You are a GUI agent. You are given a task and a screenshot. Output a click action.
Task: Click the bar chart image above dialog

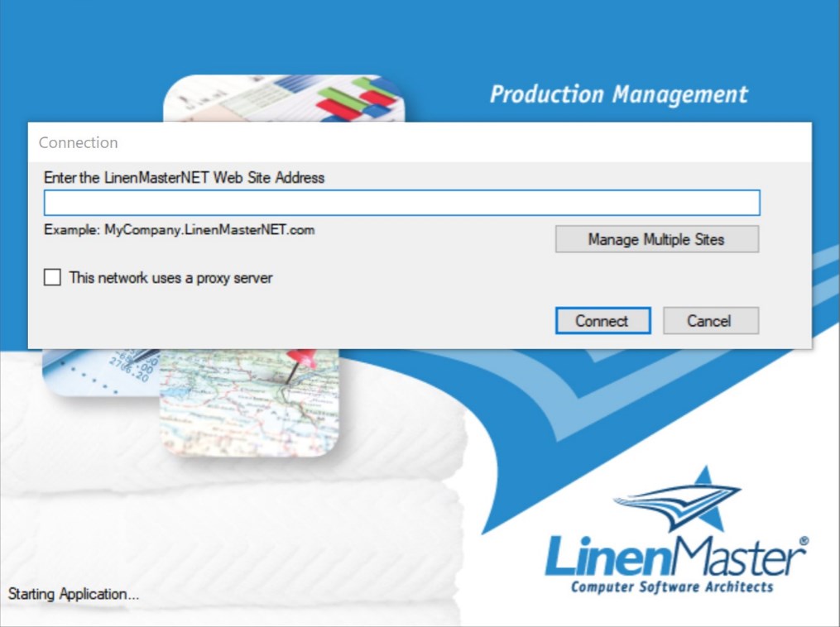(284, 98)
